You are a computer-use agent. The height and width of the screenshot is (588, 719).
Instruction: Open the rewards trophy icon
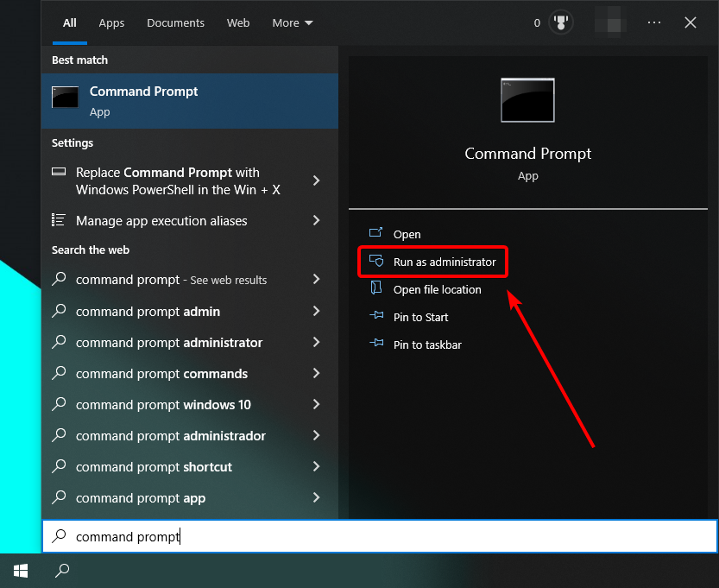(x=561, y=22)
